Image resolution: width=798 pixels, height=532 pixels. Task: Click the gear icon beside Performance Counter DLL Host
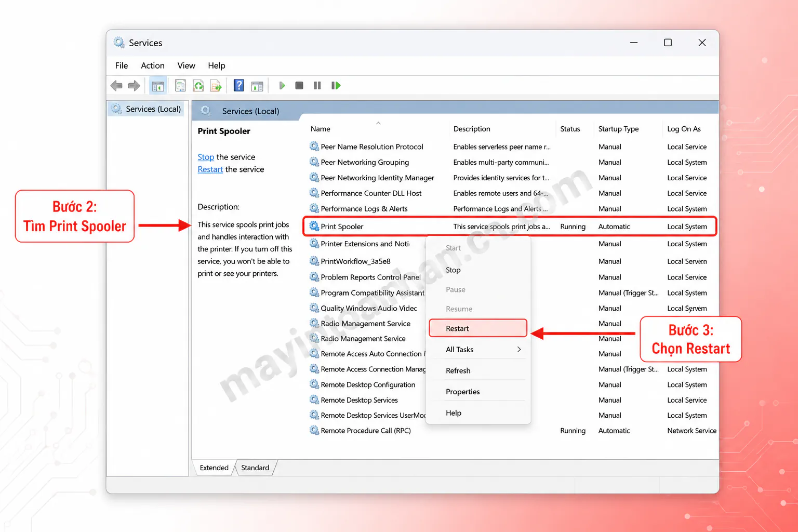point(314,193)
